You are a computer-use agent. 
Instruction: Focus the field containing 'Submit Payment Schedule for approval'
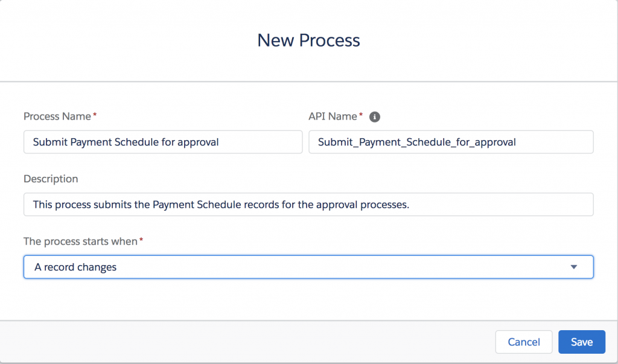click(x=163, y=142)
